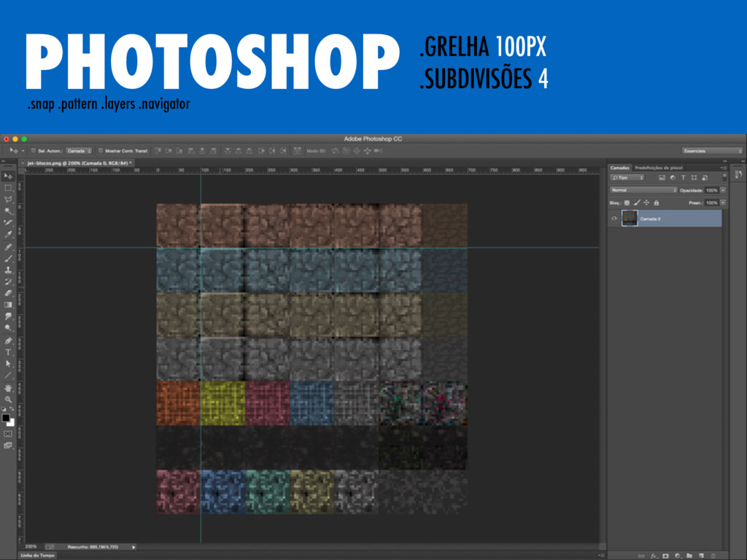Toggle lock all padlock icon
This screenshot has height=560, width=747.
pos(657,203)
